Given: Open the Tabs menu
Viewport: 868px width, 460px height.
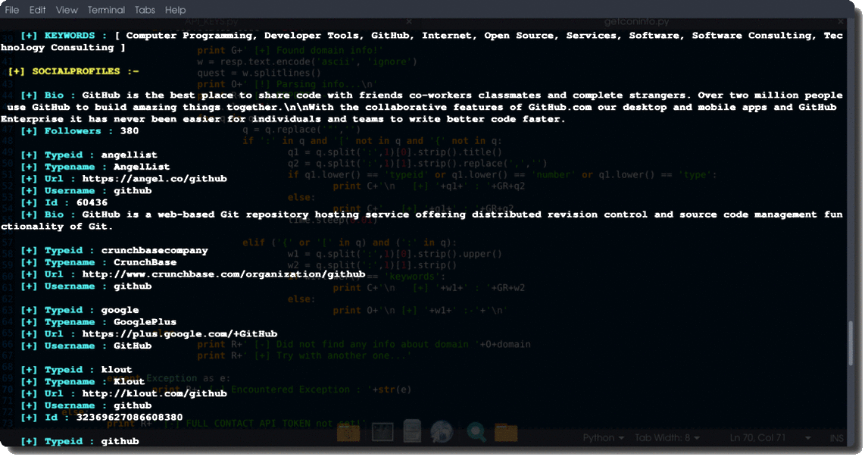Looking at the screenshot, I should [x=145, y=10].
